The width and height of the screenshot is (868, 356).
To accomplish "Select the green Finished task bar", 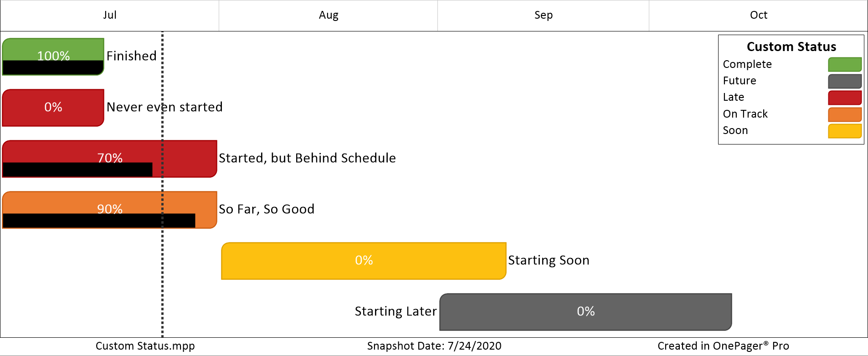I will (x=53, y=57).
